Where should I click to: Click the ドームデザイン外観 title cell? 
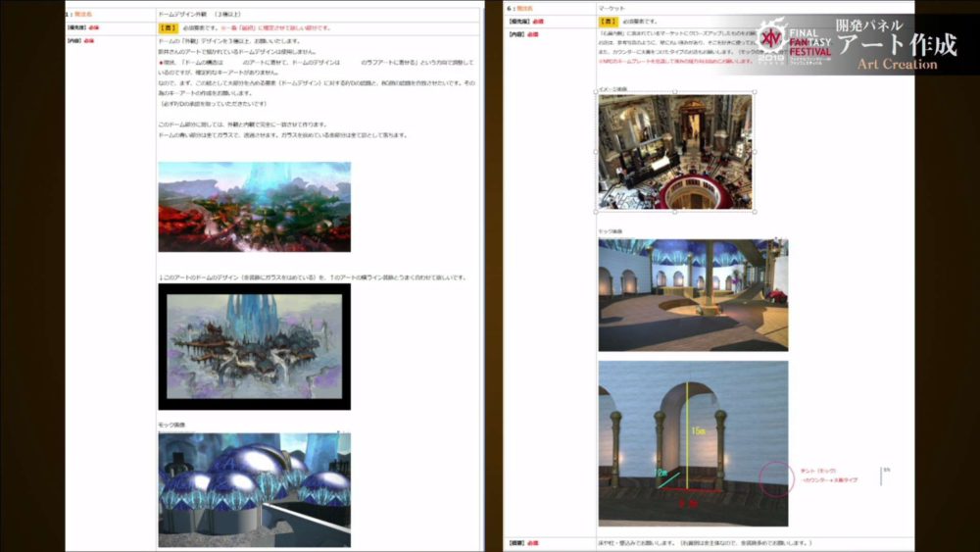click(200, 15)
